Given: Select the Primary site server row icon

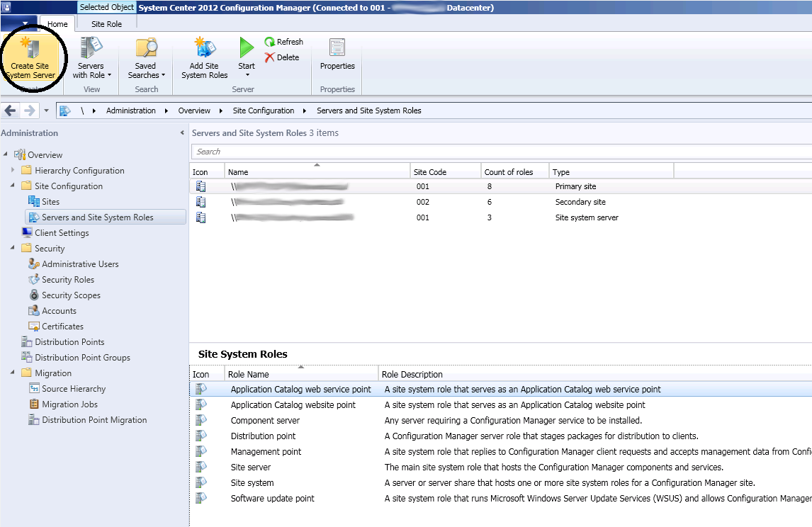Looking at the screenshot, I should 201,186.
